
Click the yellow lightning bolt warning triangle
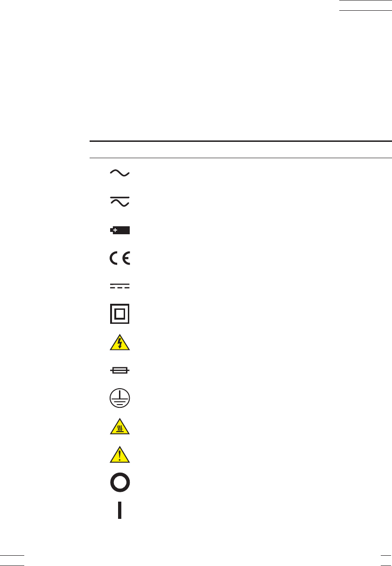click(120, 343)
